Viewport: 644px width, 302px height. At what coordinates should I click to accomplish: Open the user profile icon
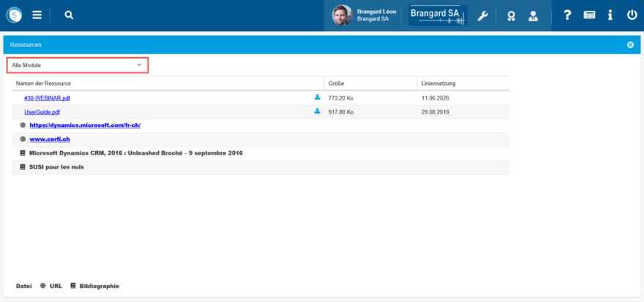tap(533, 15)
